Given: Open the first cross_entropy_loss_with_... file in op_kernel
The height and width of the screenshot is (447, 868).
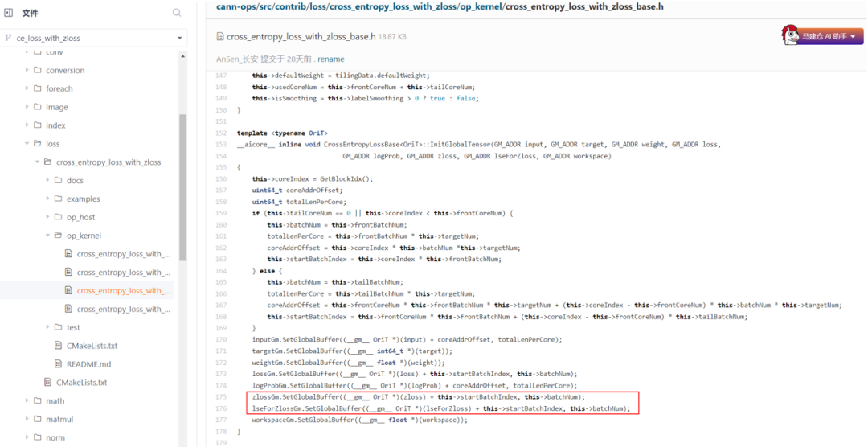Looking at the screenshot, I should (x=124, y=254).
